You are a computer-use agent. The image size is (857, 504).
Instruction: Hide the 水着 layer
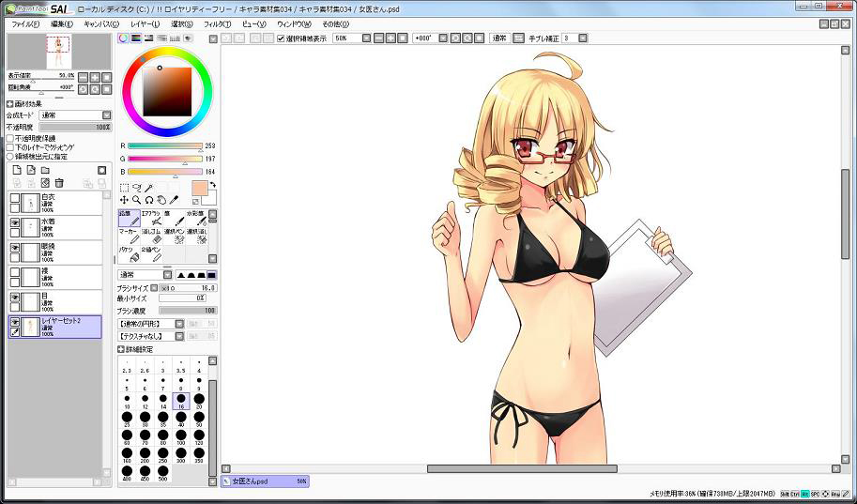pos(15,223)
